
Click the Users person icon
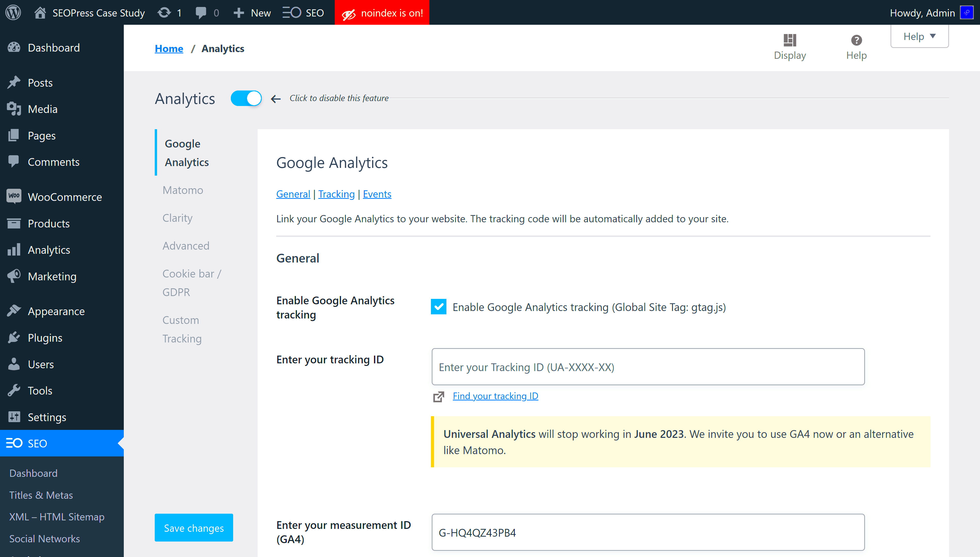point(14,364)
